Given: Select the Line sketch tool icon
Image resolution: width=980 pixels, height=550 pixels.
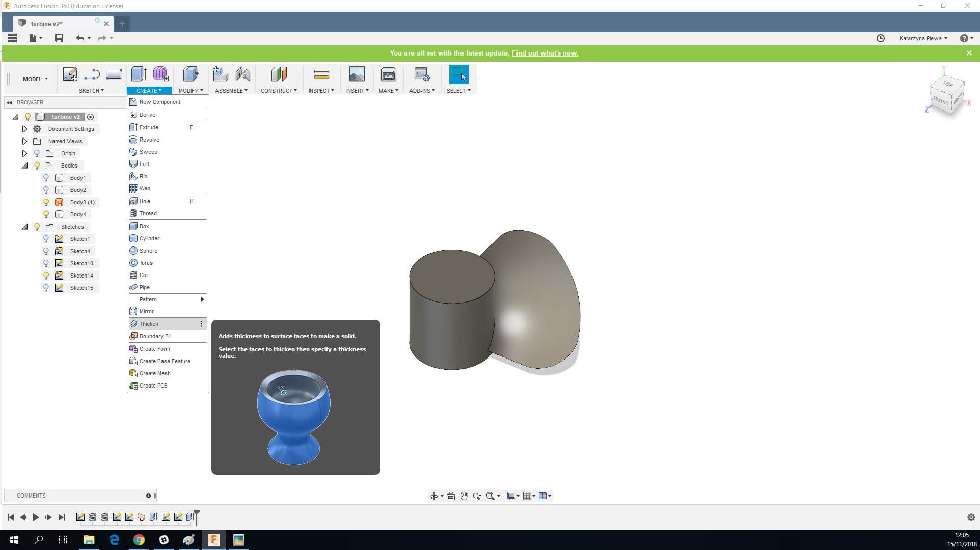Looking at the screenshot, I should pyautogui.click(x=92, y=74).
